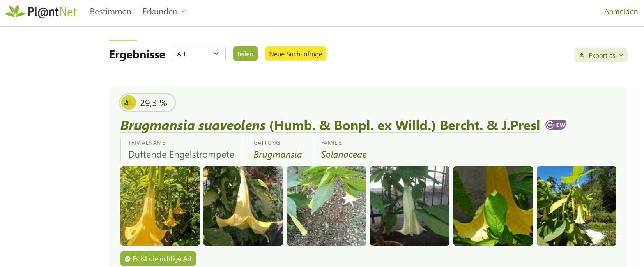Click the checkmark icon in 'Es ist die richtige Art'

tap(127, 259)
